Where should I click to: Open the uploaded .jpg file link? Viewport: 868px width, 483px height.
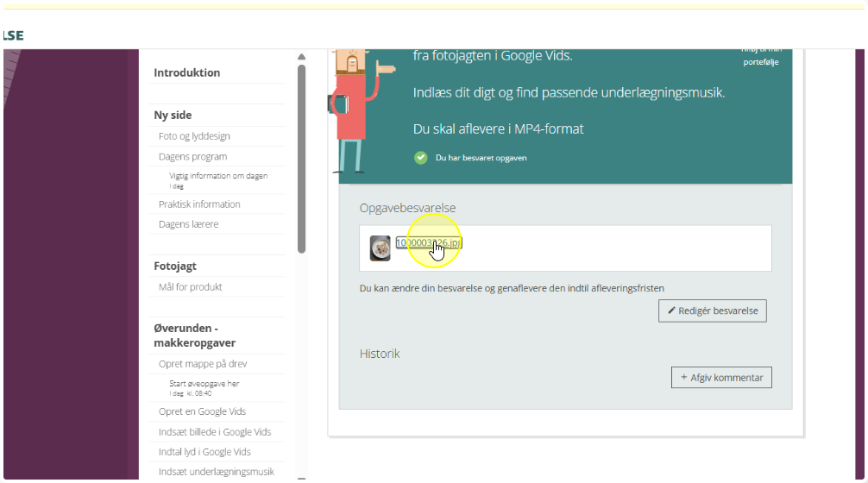pos(428,243)
